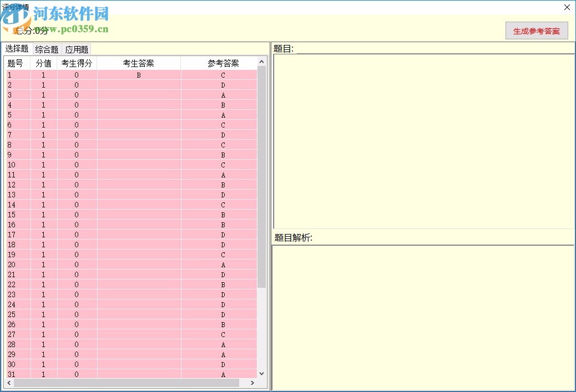576x392 pixels.
Task: Select reference answer for question 6
Action: click(223, 125)
